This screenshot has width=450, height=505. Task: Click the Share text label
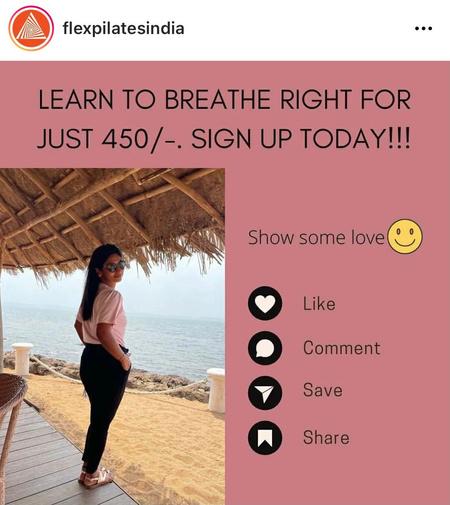(x=326, y=437)
